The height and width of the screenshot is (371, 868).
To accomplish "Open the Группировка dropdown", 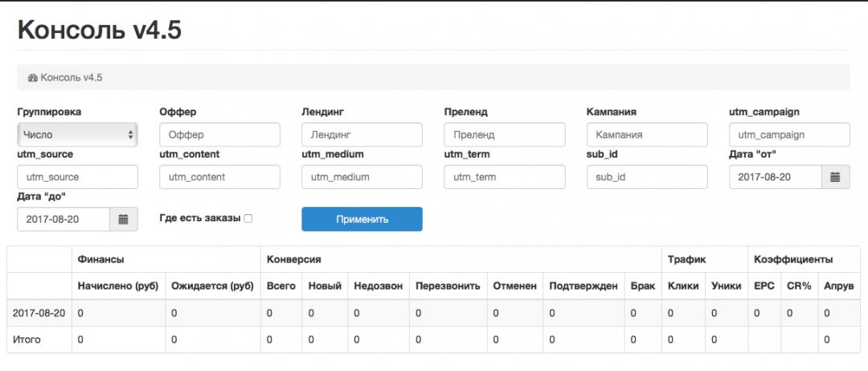I will pos(77,134).
